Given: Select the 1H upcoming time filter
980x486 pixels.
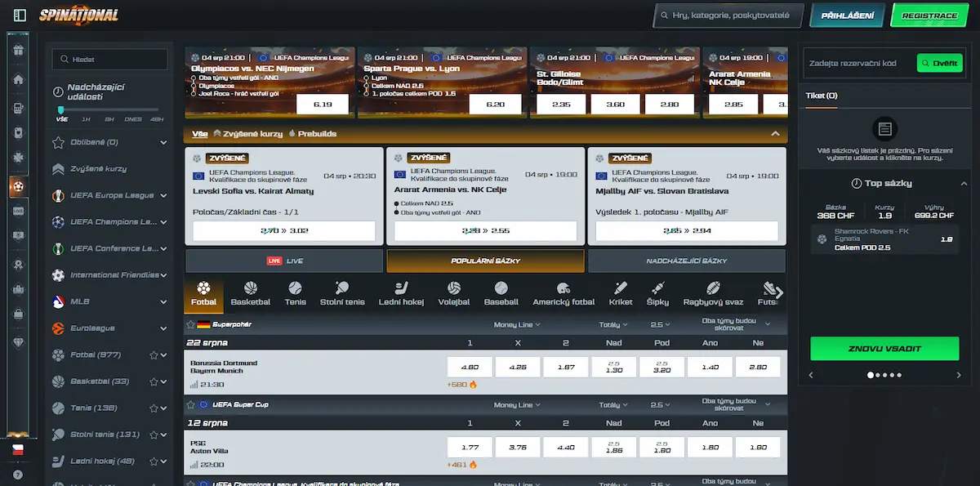Looking at the screenshot, I should [86, 119].
